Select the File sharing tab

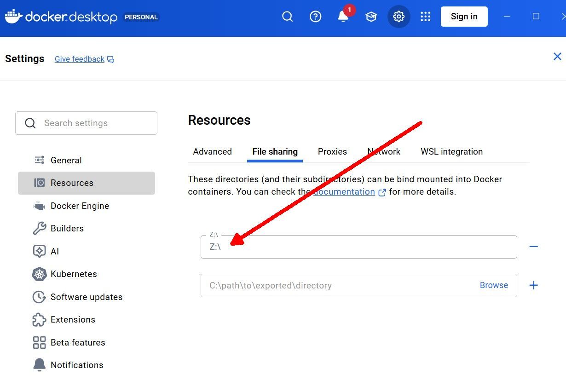tap(275, 152)
